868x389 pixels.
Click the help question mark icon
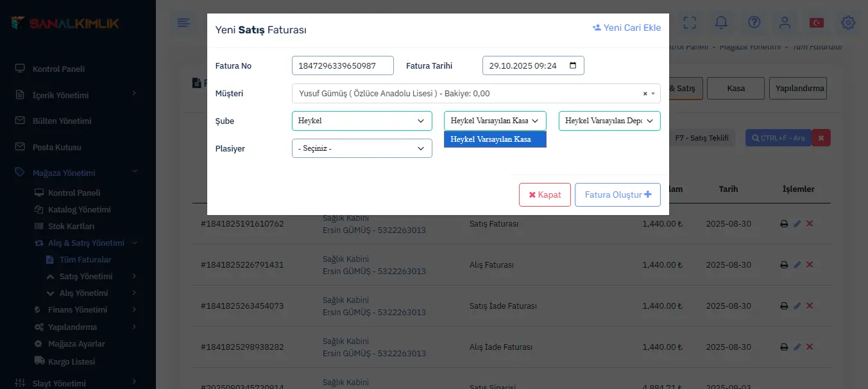(754, 23)
